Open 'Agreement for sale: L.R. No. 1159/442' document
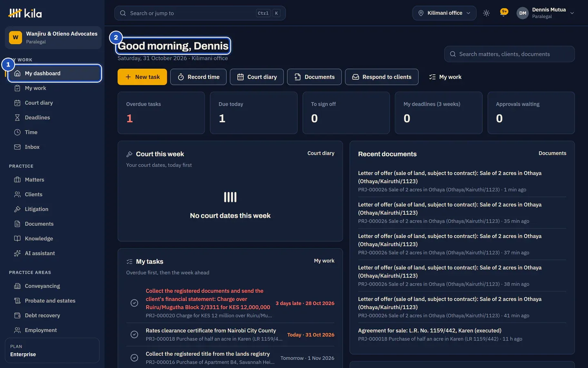The image size is (588, 368). coord(462,334)
